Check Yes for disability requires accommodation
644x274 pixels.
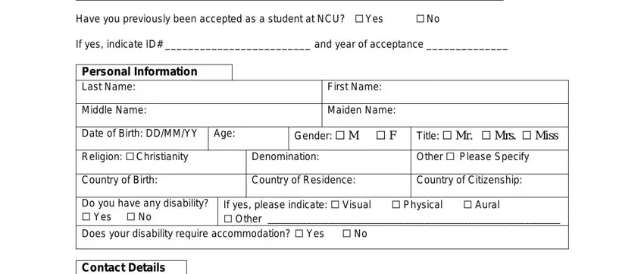pos(299,234)
